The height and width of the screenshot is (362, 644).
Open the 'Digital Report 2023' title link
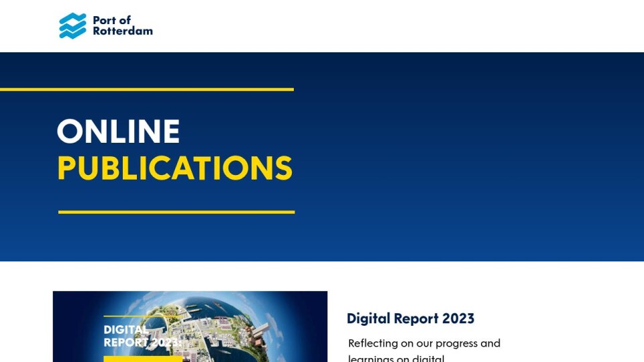411,318
